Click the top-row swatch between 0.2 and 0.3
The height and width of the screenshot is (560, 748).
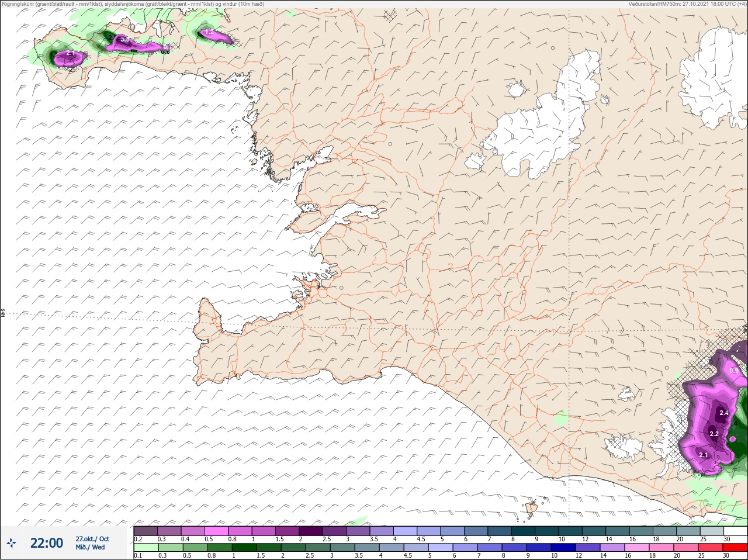[x=146, y=531]
